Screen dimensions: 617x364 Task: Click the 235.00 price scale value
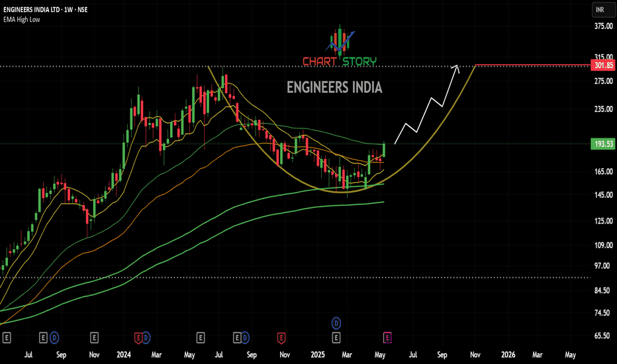pos(604,109)
